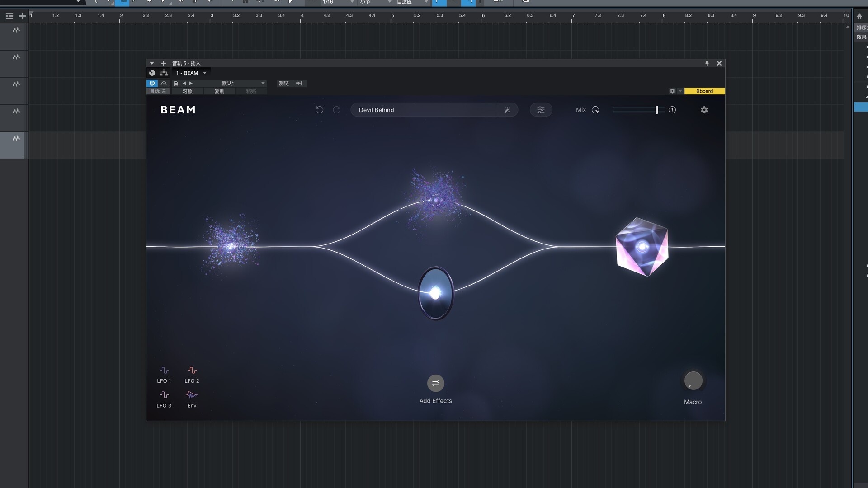Toggle the plugin power bypass button
Viewport: 868px width, 488px height.
click(x=152, y=83)
